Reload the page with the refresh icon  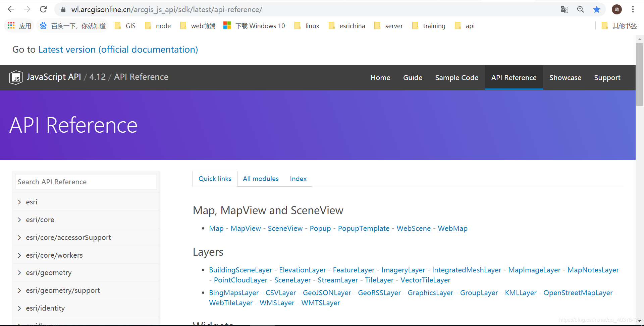point(43,9)
